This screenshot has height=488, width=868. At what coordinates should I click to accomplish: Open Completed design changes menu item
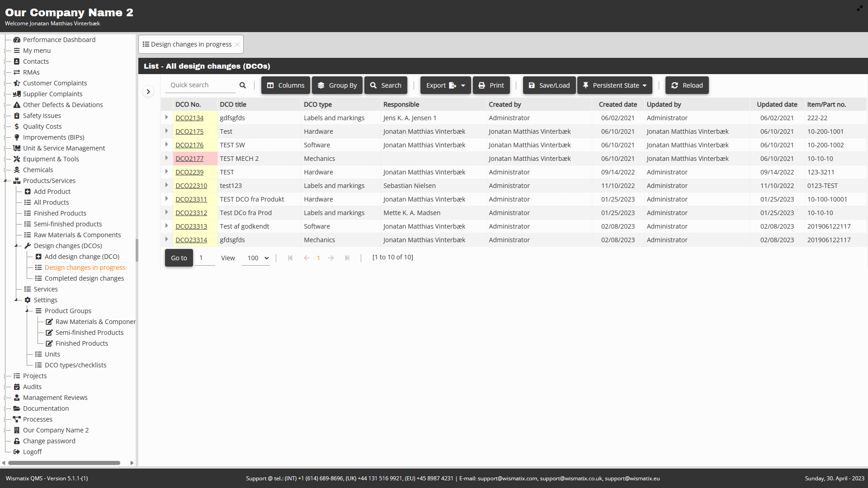click(x=84, y=278)
